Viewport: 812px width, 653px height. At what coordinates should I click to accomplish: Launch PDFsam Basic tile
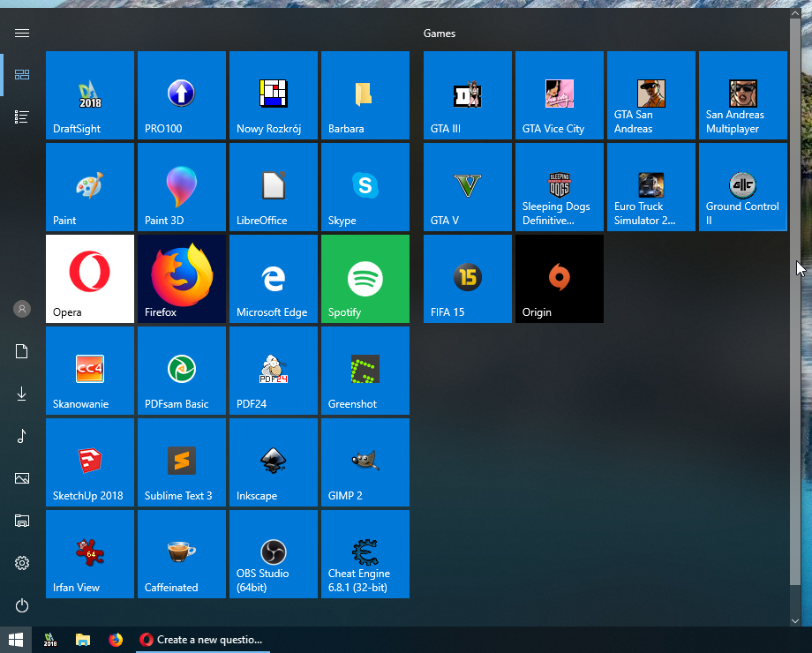(181, 371)
